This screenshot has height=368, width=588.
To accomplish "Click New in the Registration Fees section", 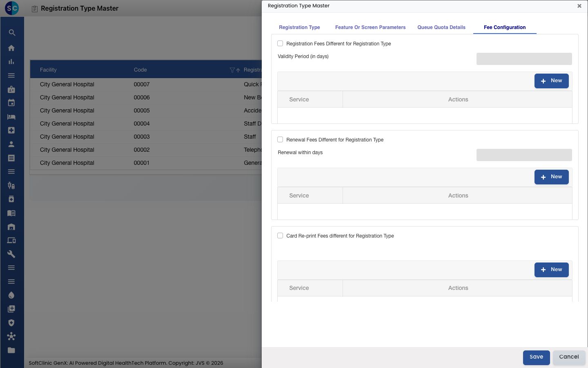I will coord(551,81).
